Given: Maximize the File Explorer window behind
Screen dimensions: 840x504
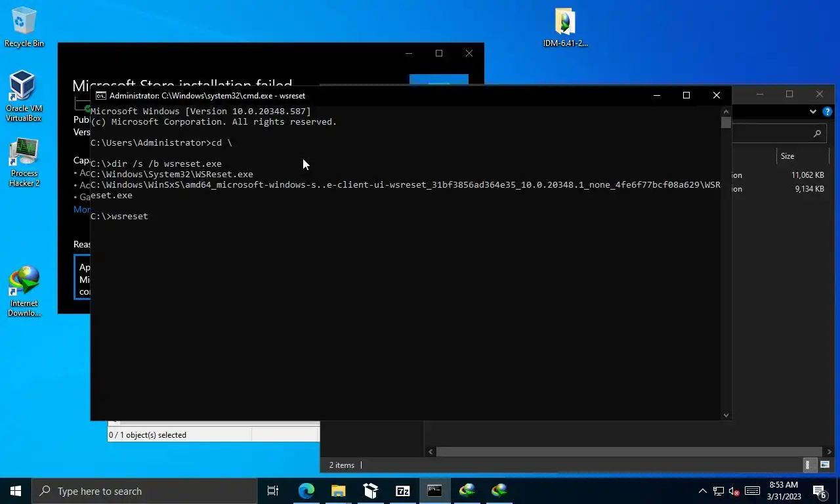Looking at the screenshot, I should click(x=789, y=94).
